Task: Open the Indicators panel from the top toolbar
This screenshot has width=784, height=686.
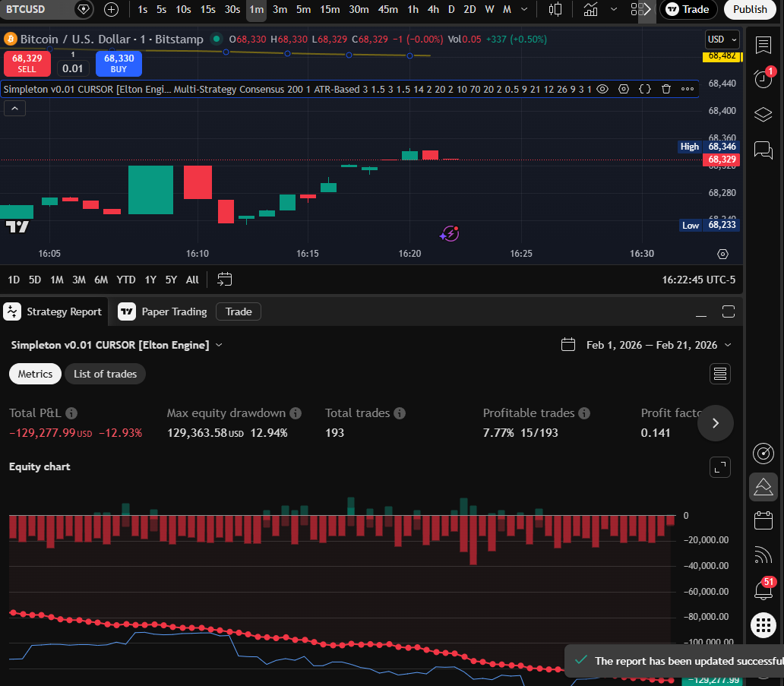Action: [x=590, y=11]
